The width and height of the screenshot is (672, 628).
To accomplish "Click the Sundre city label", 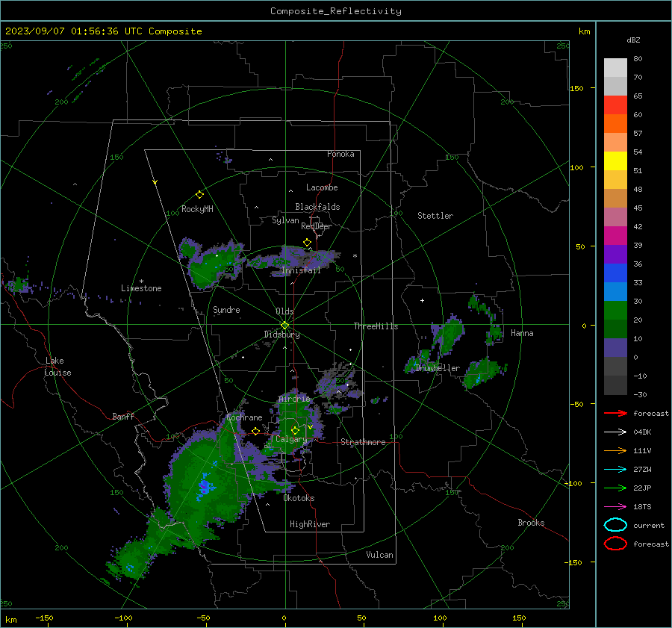I will tap(226, 309).
